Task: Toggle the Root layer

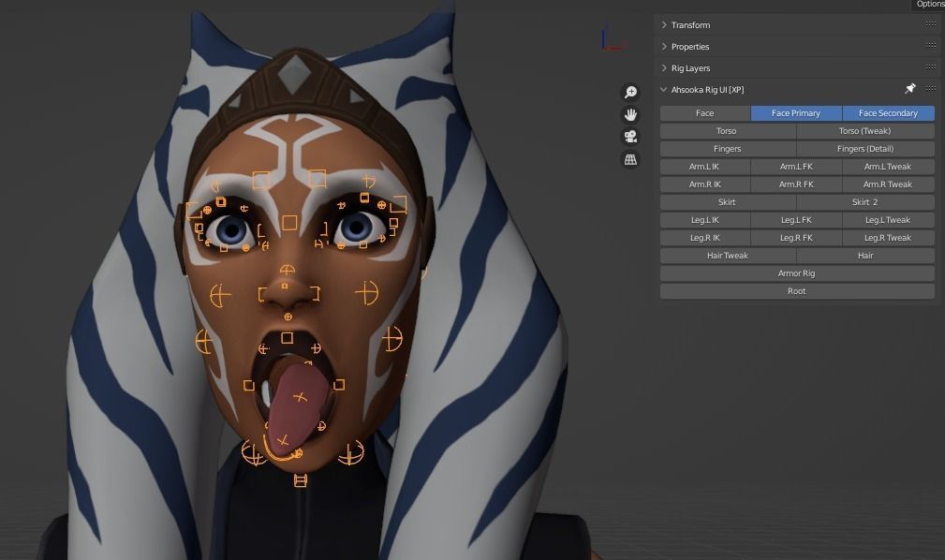Action: (x=797, y=290)
